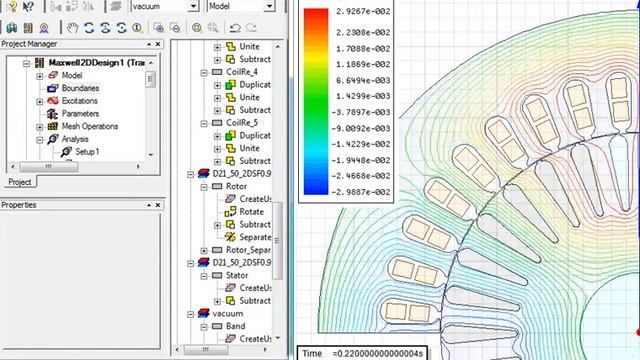Image resolution: width=640 pixels, height=360 pixels.
Task: Collapse the vacuum material node
Action: coord(190,314)
